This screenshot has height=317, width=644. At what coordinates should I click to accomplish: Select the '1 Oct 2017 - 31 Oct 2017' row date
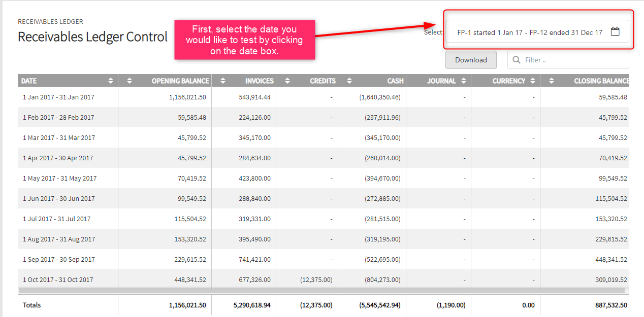pyautogui.click(x=58, y=279)
